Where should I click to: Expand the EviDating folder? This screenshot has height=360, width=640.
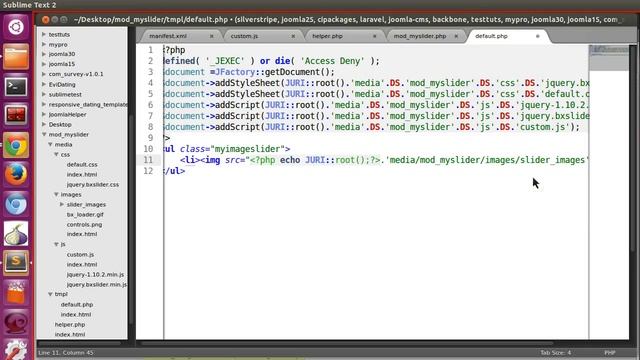click(44, 84)
